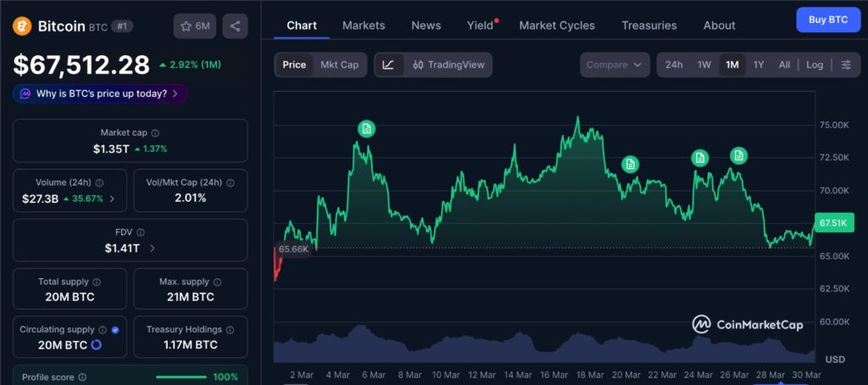Image resolution: width=868 pixels, height=385 pixels.
Task: Open news marker near 20 Mar
Action: tap(630, 164)
